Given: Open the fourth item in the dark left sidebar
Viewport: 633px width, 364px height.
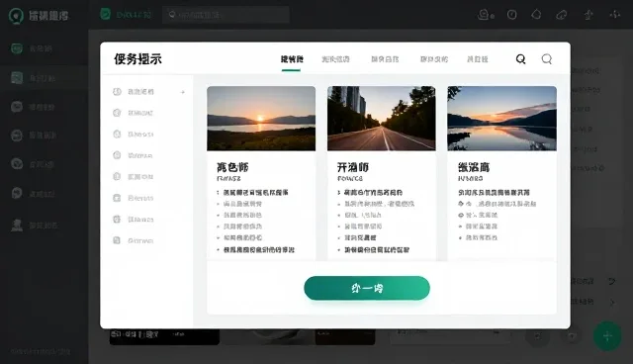Looking at the screenshot, I should coord(44,136).
